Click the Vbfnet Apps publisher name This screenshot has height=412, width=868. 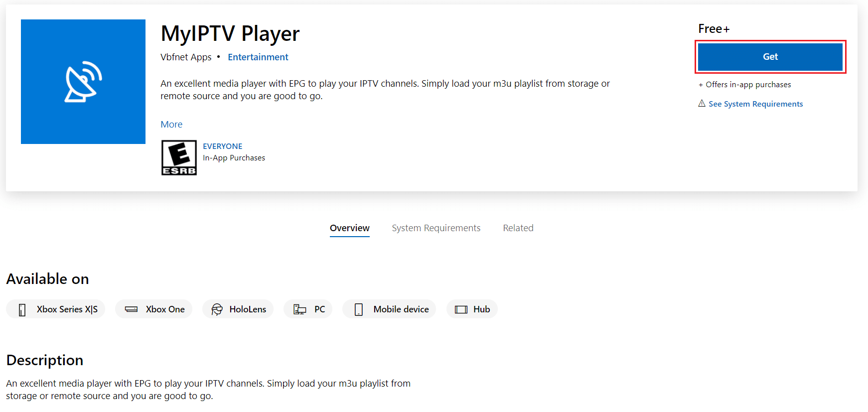click(x=186, y=57)
